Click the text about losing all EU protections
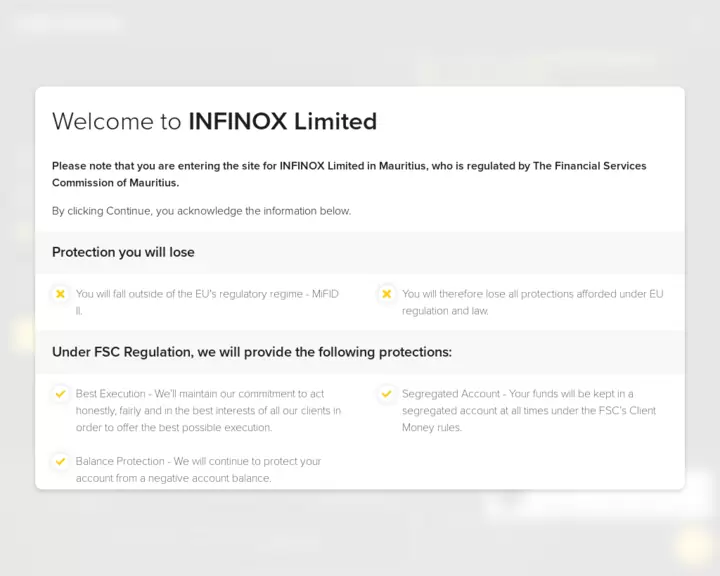Viewport: 720px width, 576px height. pos(532,302)
